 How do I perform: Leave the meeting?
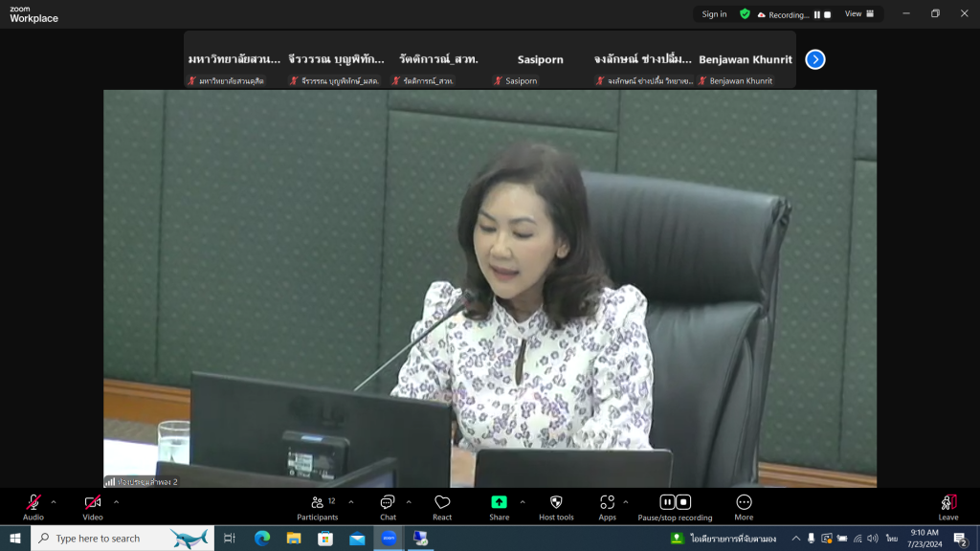click(x=947, y=506)
